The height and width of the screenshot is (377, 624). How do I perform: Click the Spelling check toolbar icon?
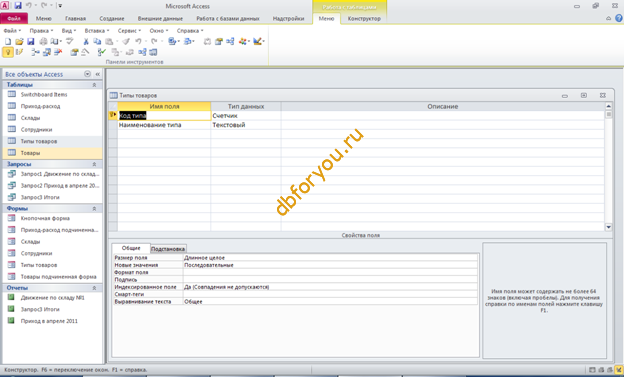tap(70, 41)
